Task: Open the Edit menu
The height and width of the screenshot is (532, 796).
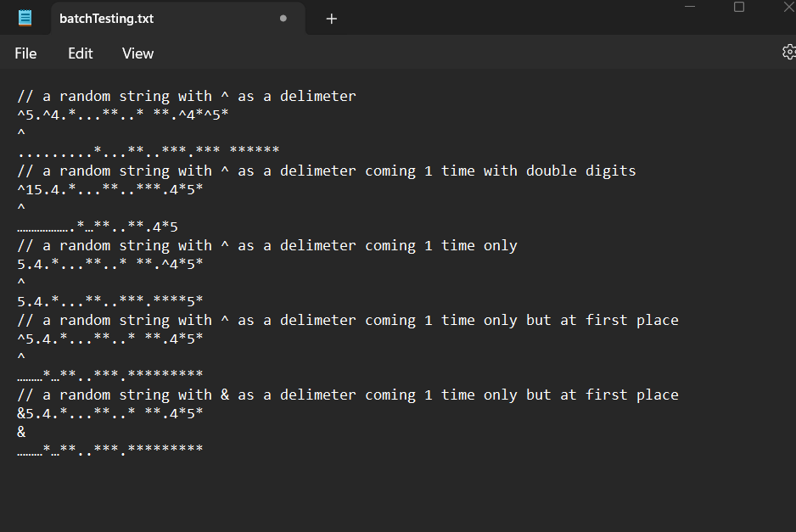Action: (81, 53)
